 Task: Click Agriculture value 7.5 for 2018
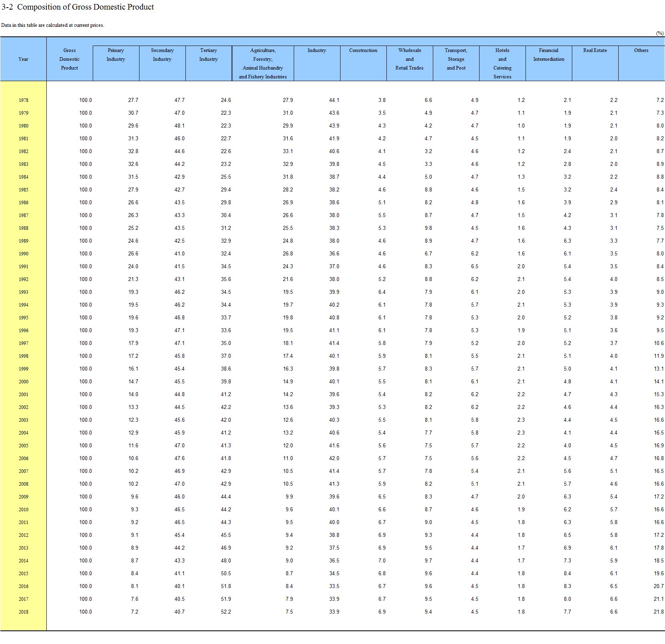(x=289, y=612)
